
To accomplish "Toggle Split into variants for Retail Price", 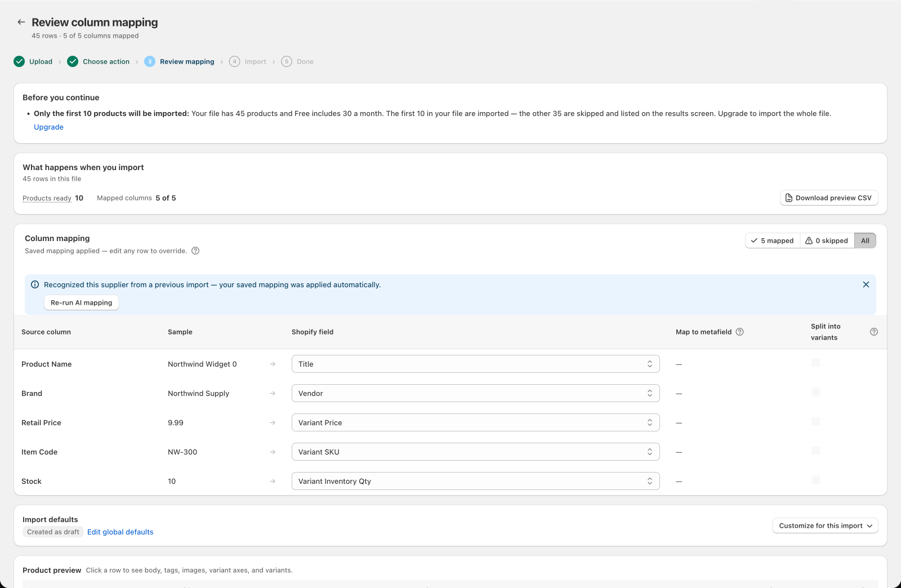I will click(816, 421).
